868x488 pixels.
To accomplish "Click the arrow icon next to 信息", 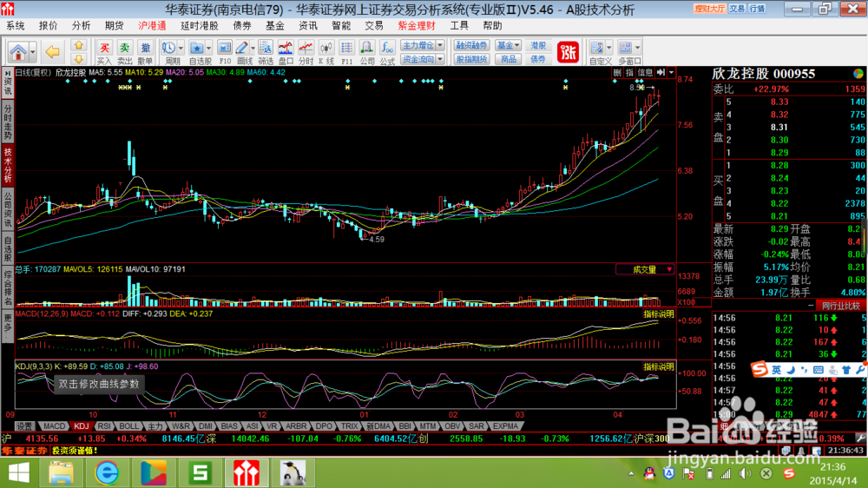I will (x=661, y=73).
